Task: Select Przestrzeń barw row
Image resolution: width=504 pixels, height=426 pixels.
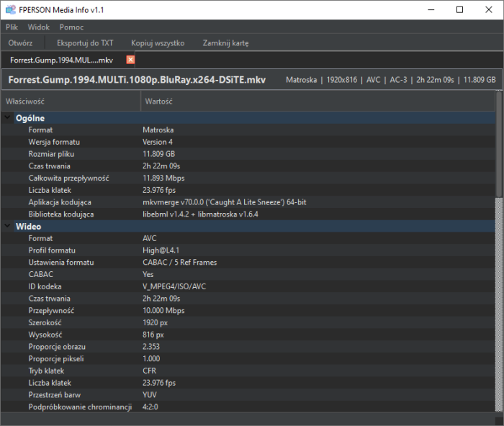Action: click(x=248, y=395)
